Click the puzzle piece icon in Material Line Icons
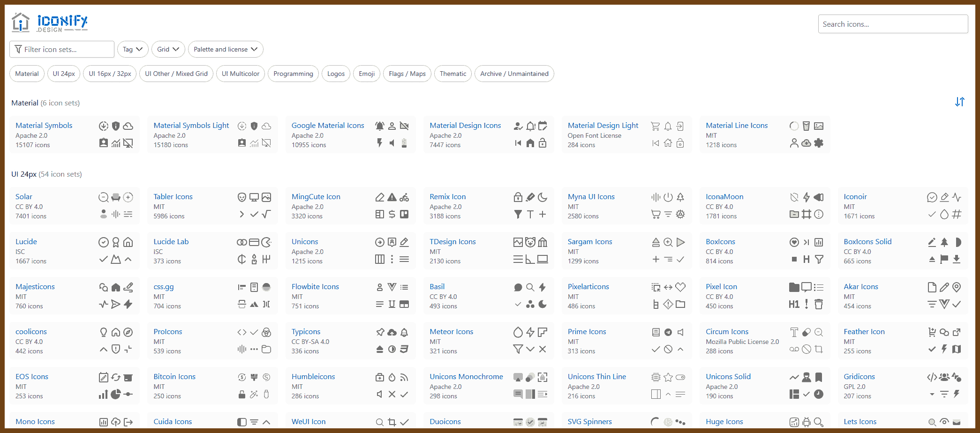 [819, 143]
